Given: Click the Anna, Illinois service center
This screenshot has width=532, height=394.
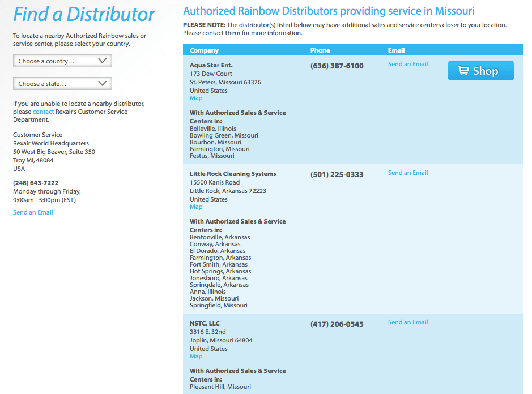Looking at the screenshot, I should pos(207,292).
